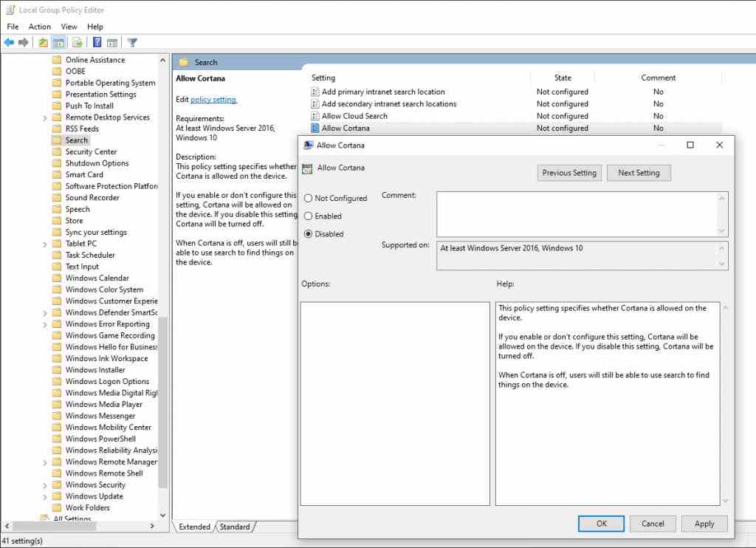
Task: Click the Cancel button
Action: point(653,524)
